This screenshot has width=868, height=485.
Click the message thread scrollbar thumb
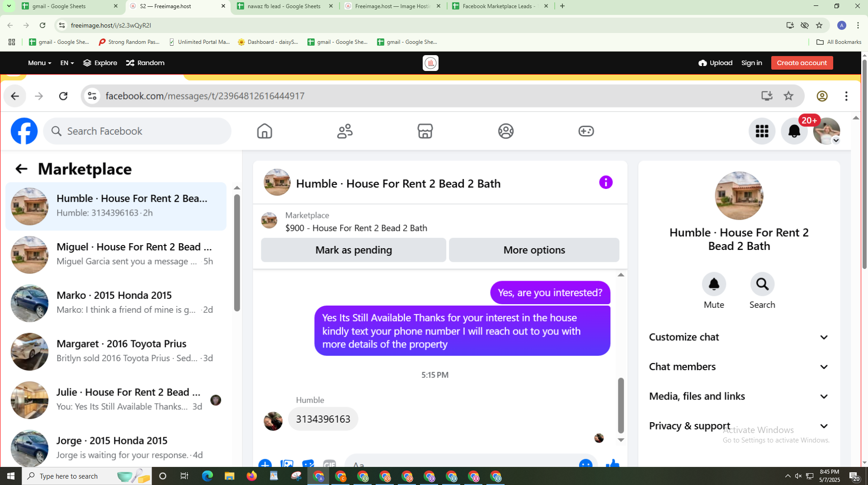(x=621, y=405)
